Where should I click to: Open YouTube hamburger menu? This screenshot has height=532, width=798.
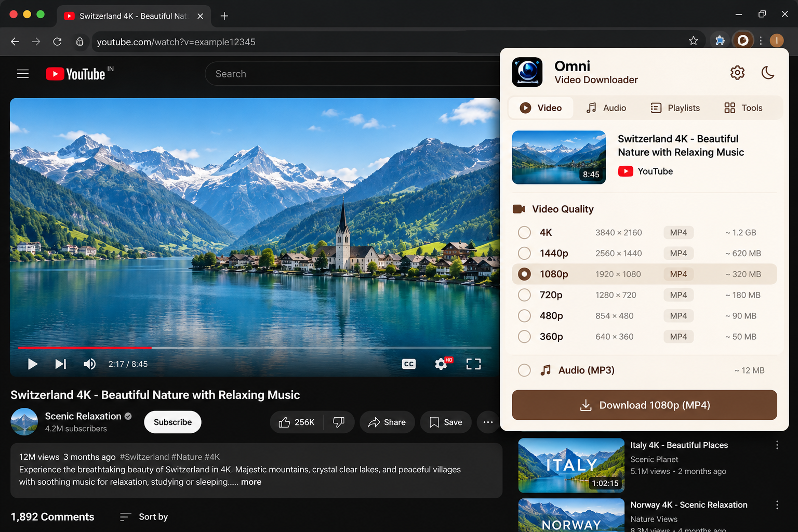pyautogui.click(x=23, y=74)
